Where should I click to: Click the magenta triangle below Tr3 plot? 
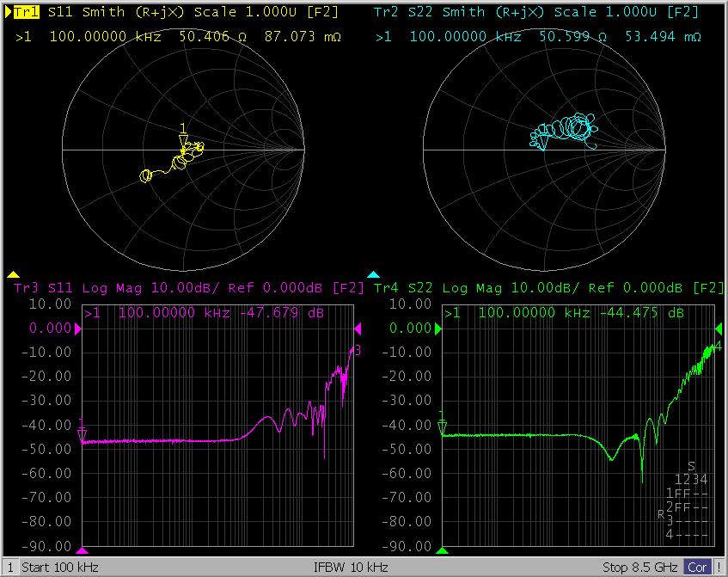coord(83,550)
